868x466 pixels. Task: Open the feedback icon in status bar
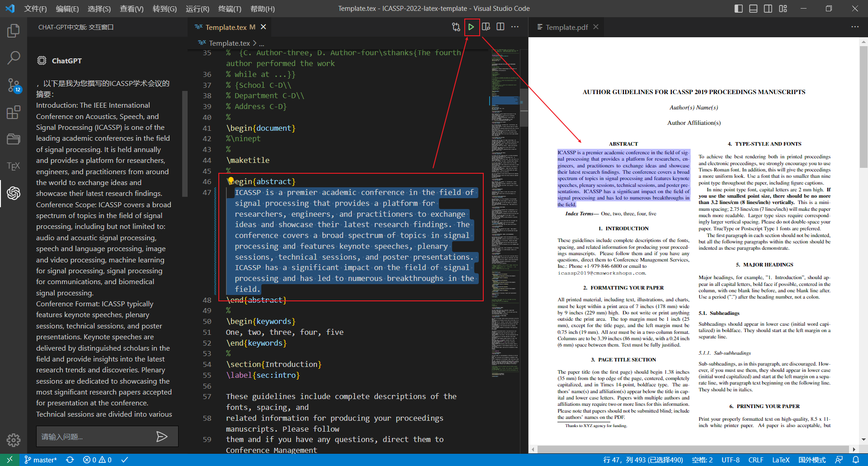point(839,460)
